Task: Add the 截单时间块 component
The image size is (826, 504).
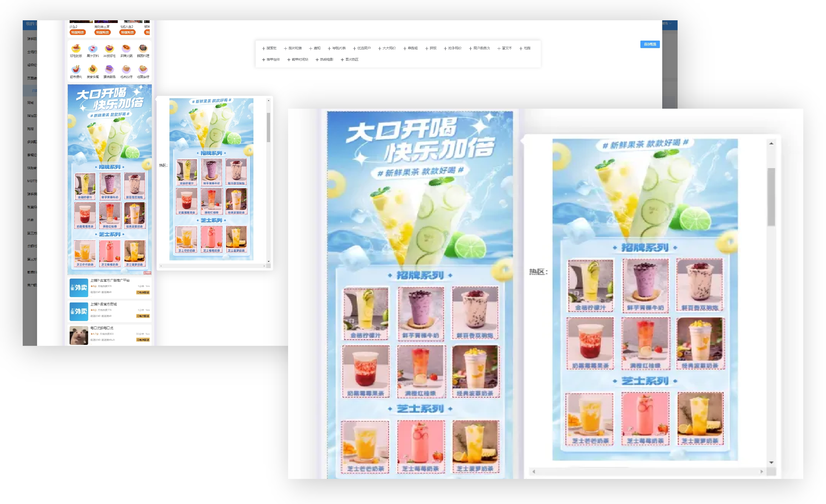Action: (298, 60)
